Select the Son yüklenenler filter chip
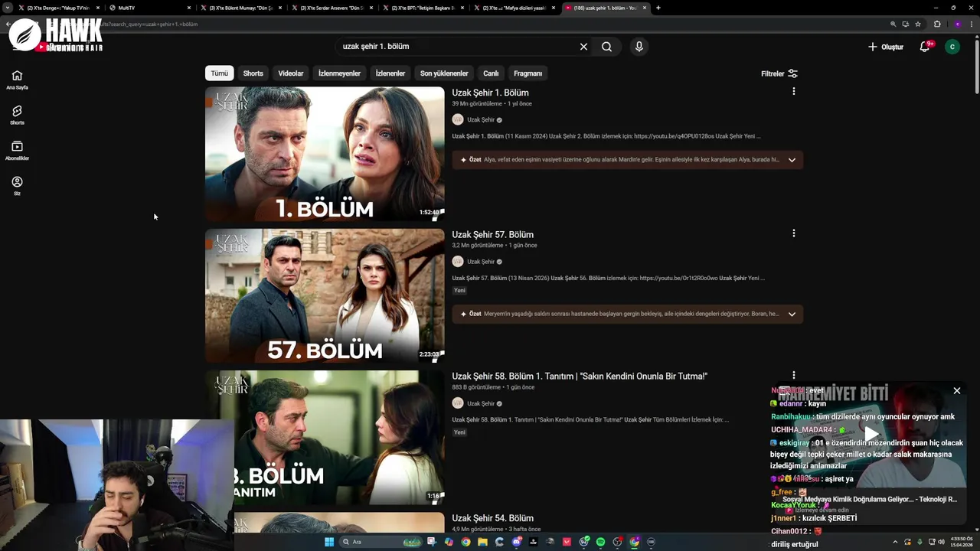 coord(444,73)
